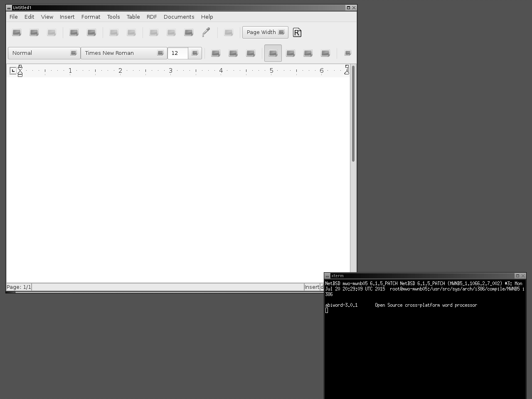
Task: Click the vertical scrollbar thumb of the document
Action: tap(353, 113)
